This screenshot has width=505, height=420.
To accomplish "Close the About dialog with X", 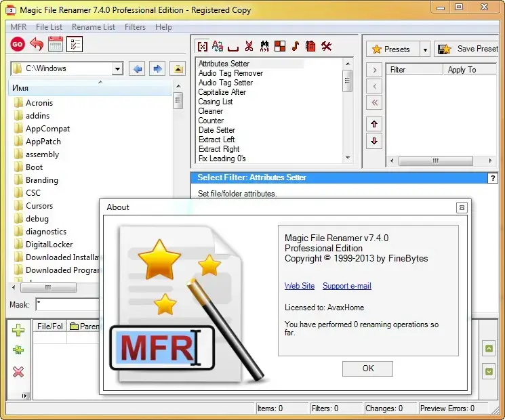I will tap(462, 207).
